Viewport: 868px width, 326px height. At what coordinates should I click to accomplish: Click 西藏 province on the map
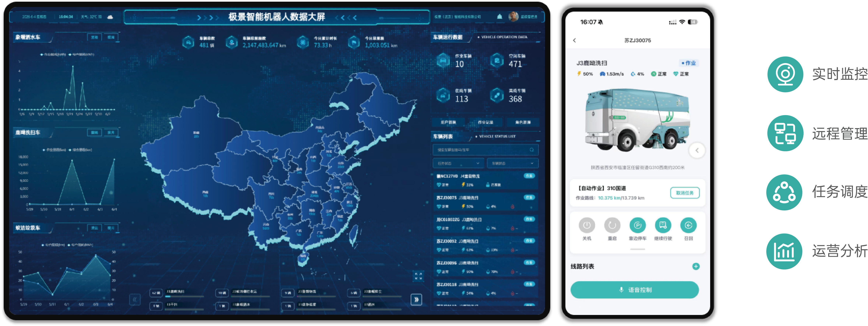coord(205,193)
